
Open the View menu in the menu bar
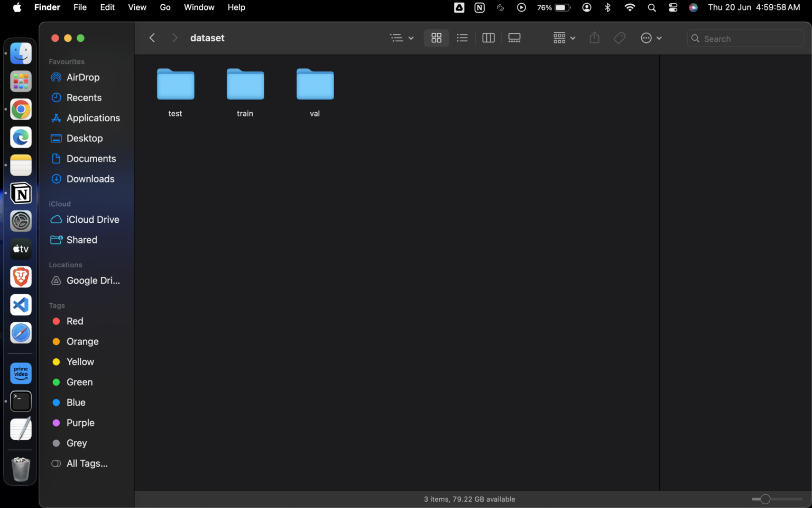coord(137,7)
